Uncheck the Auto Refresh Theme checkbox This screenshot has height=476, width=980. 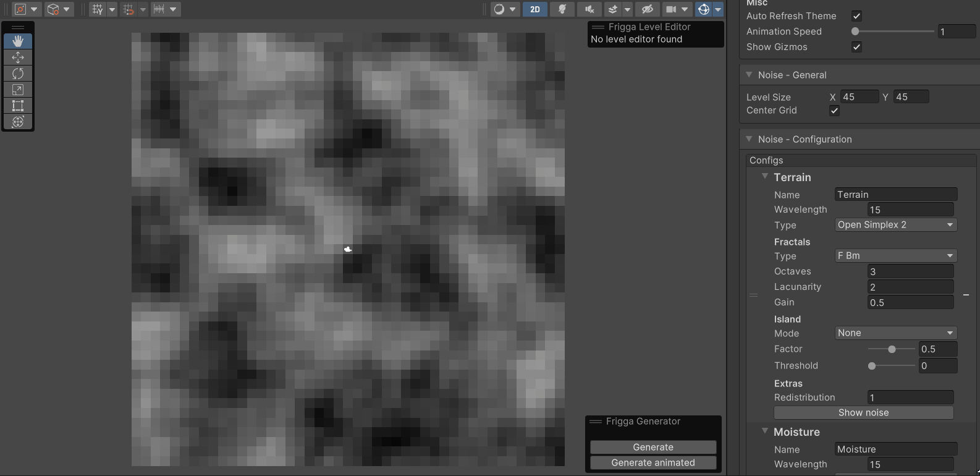856,16
